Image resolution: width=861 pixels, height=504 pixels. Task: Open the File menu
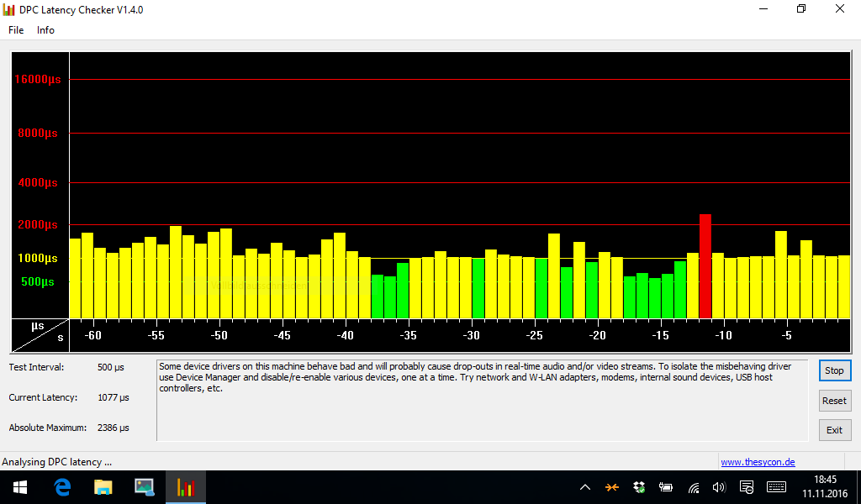coord(16,30)
